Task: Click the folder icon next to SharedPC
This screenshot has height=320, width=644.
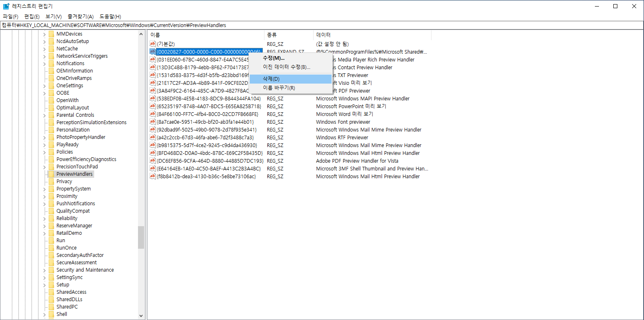Action: [x=51, y=307]
